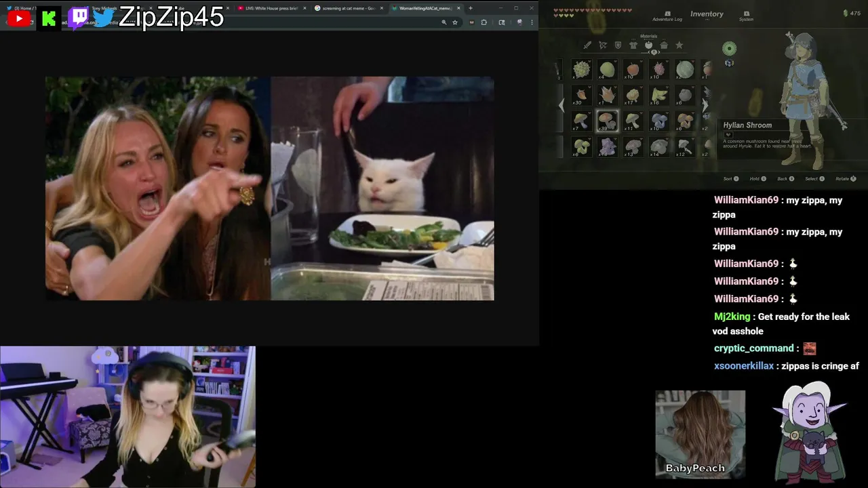Click the topmost WilliamKian69 username in chat
This screenshot has width=868, height=488.
[x=746, y=201]
